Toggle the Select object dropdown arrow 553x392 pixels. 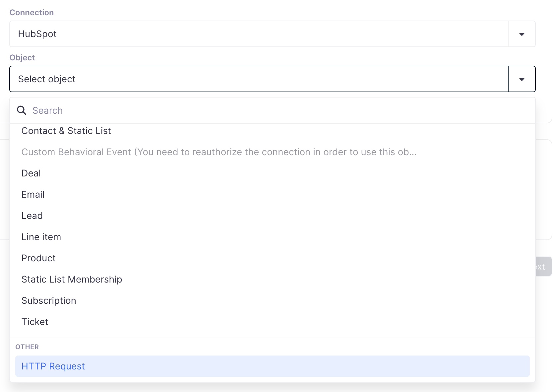tap(522, 79)
